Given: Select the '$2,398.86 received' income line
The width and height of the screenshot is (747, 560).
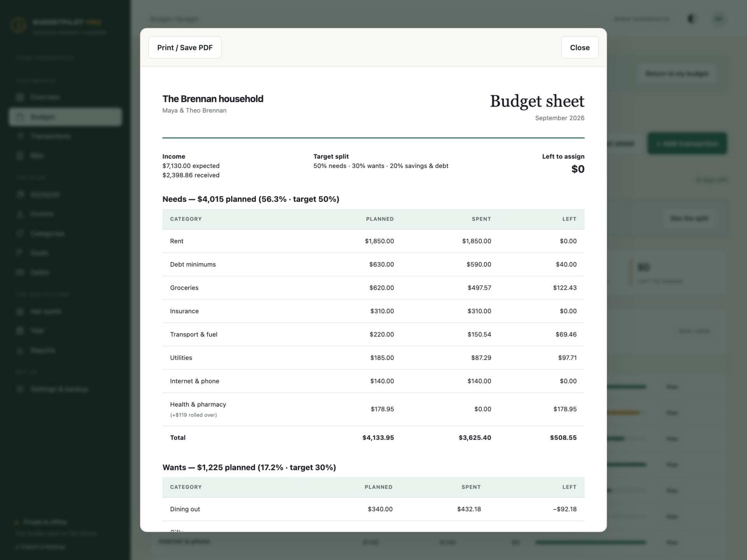Looking at the screenshot, I should [191, 175].
